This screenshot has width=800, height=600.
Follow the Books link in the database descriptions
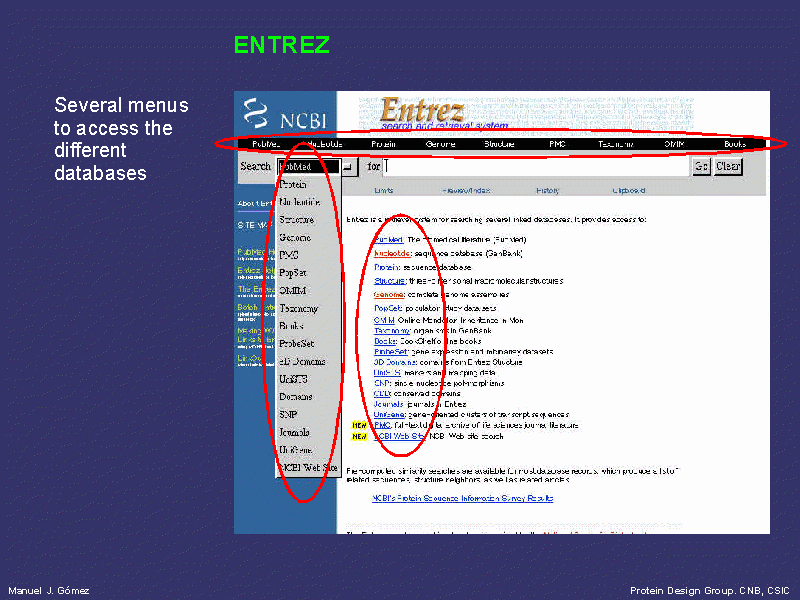(x=385, y=341)
